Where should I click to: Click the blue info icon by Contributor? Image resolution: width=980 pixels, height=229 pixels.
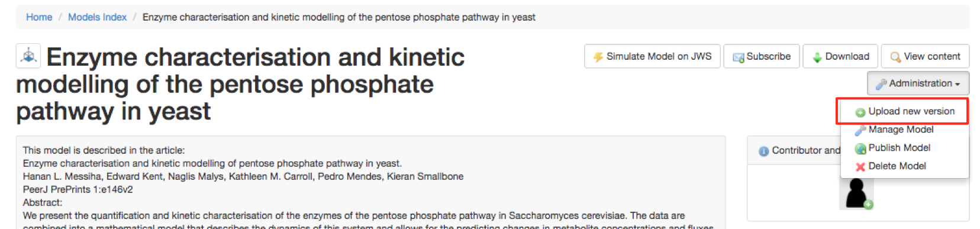tap(764, 151)
